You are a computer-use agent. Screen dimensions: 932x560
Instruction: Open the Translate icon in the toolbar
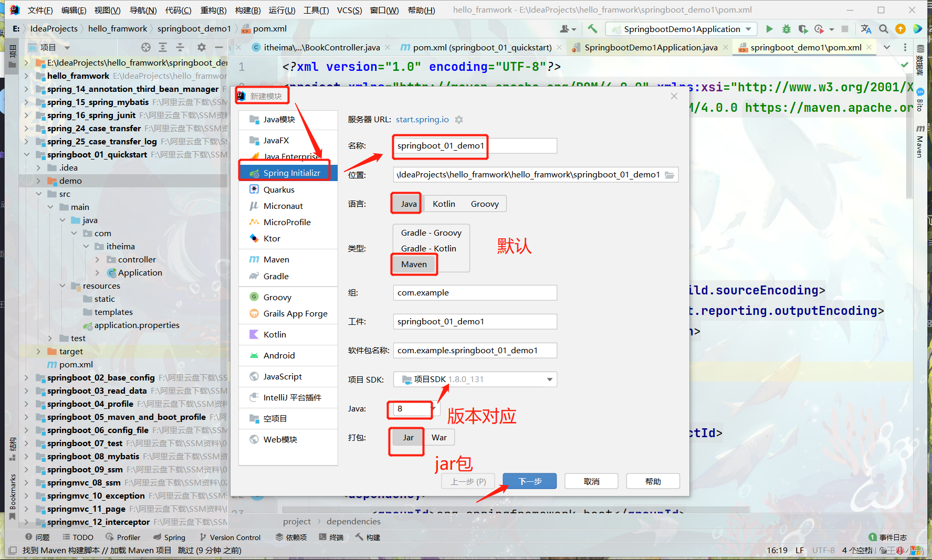[x=866, y=29]
